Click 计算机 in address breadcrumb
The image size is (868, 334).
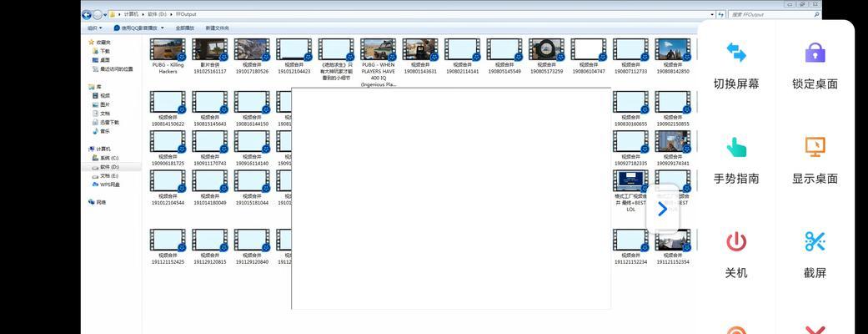point(131,14)
